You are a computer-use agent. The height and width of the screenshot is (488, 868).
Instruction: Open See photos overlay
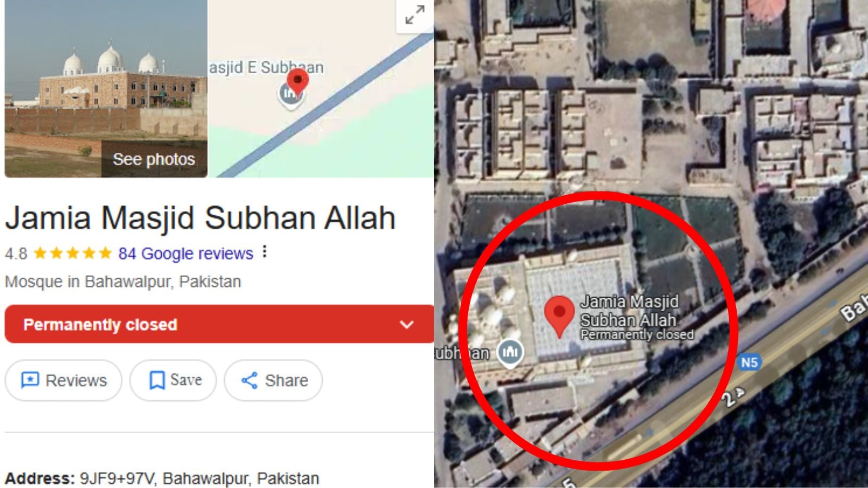coord(154,159)
